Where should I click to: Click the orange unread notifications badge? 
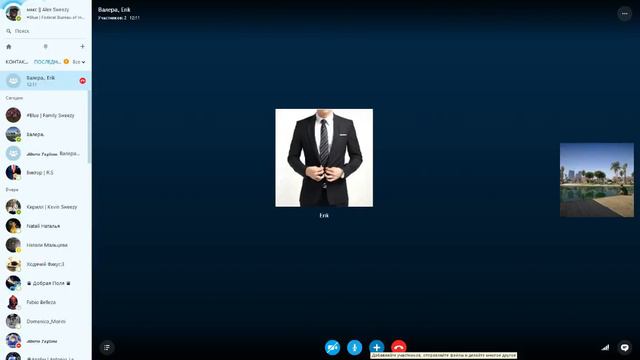click(66, 62)
